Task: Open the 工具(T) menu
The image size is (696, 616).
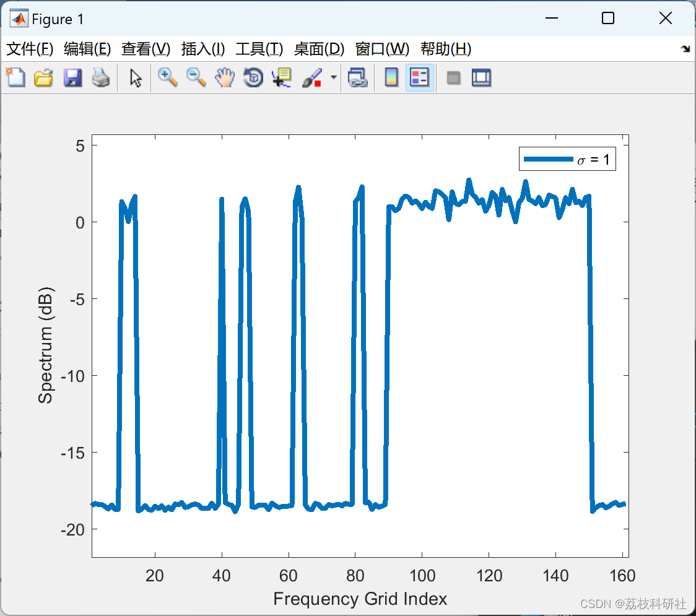Action: pyautogui.click(x=259, y=49)
